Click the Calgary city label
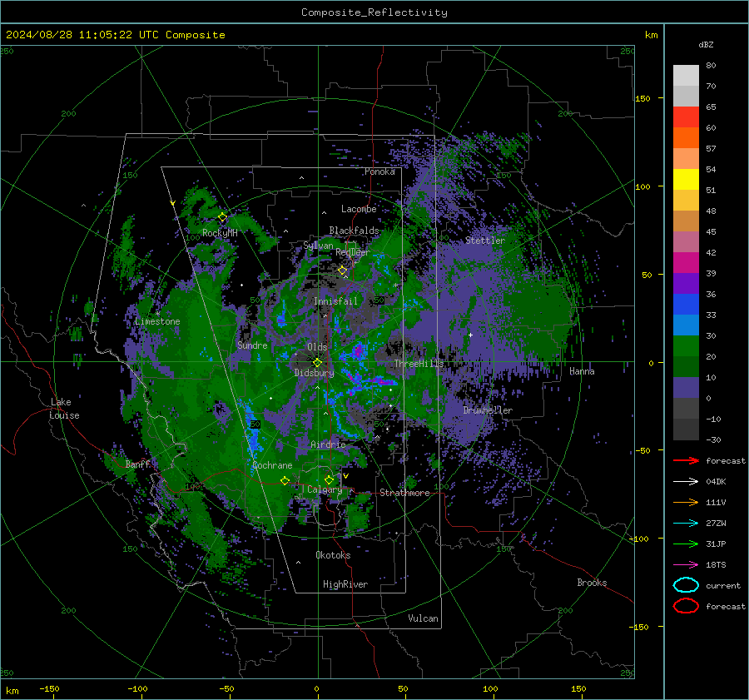The height and width of the screenshot is (700, 749). [325, 489]
